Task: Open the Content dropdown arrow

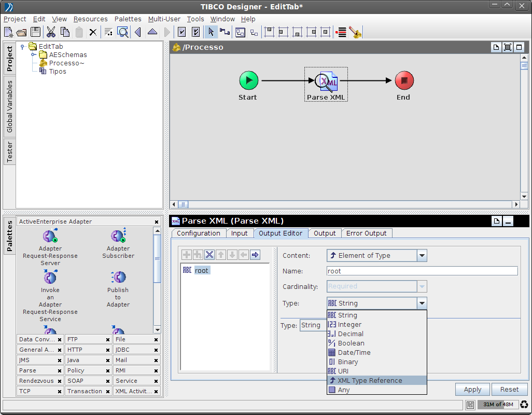Action: (422, 255)
